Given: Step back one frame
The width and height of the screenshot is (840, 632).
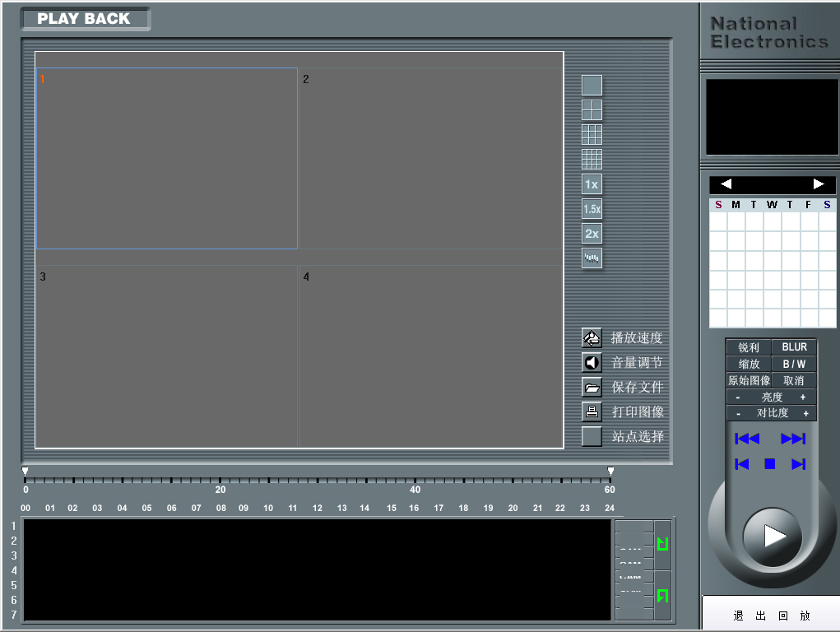Looking at the screenshot, I should point(742,463).
